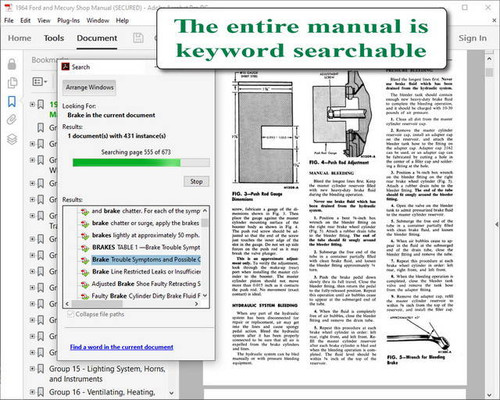Click the 'FIG. 3—Push Rod Gauge' caption
This screenshot has height=400, width=500.
point(257,196)
